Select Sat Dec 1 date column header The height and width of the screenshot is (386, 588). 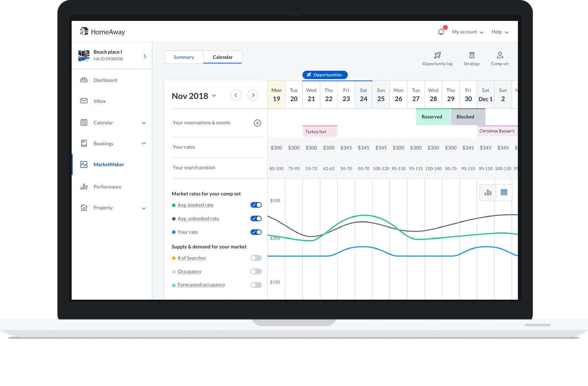[486, 94]
